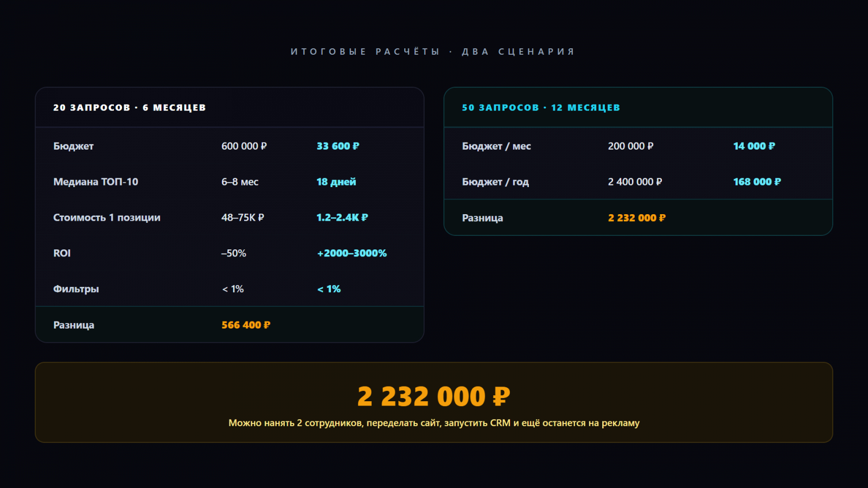Viewport: 868px width, 488px height.
Task: Click the Бюджет / мес label
Action: (496, 146)
